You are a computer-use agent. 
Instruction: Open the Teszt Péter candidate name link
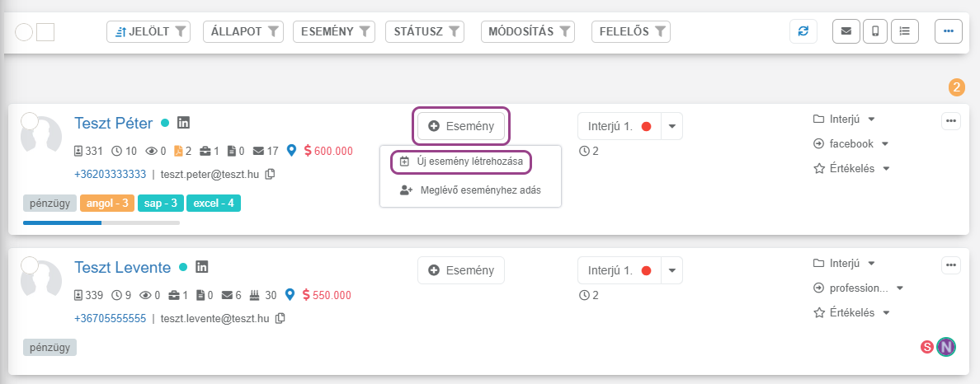[x=114, y=124]
